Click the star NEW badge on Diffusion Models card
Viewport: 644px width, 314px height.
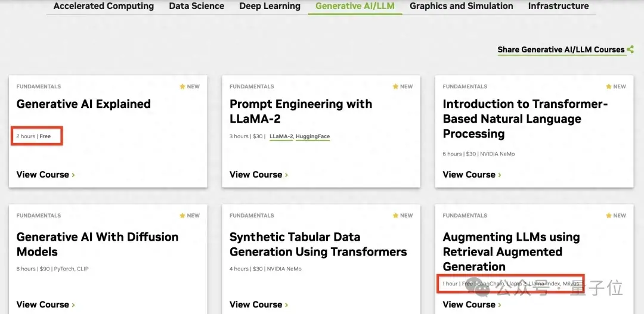(x=190, y=216)
